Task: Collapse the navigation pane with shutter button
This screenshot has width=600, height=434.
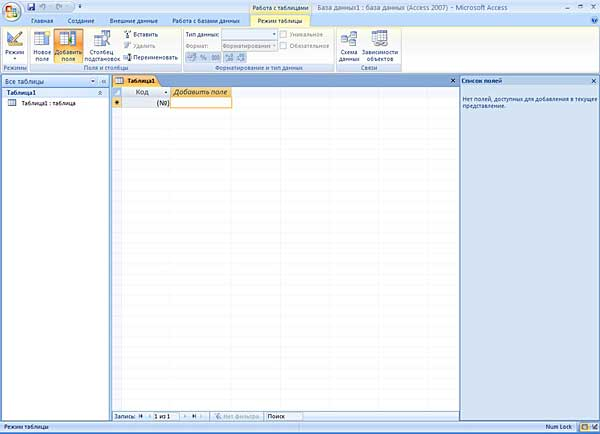Action: [x=103, y=82]
